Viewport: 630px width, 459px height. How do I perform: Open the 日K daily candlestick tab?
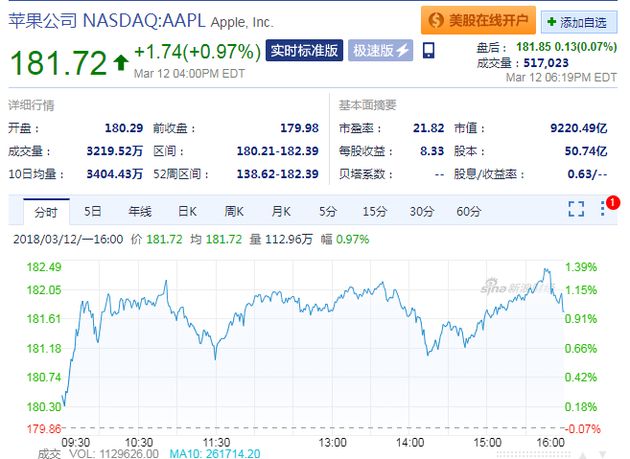point(187,211)
